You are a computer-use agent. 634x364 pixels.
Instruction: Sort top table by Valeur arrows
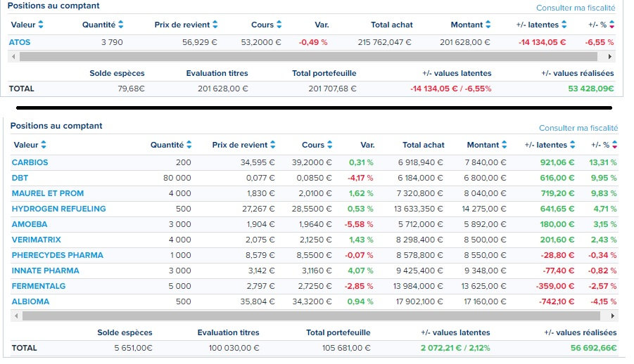[x=40, y=25]
